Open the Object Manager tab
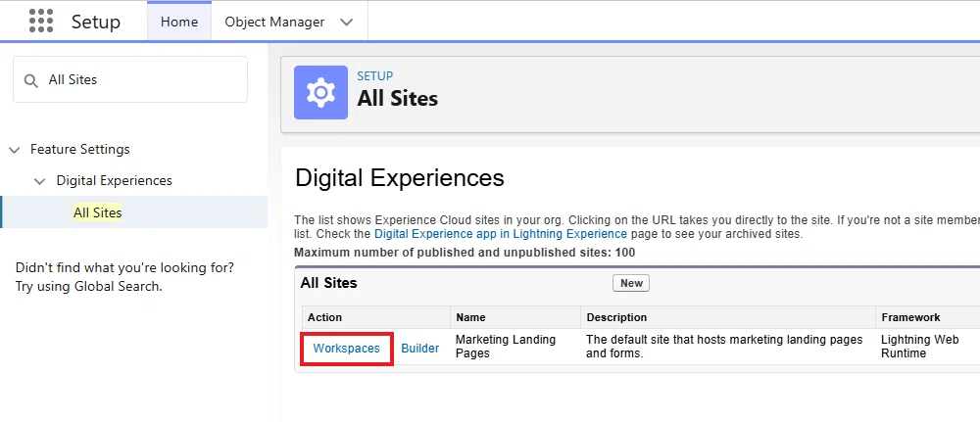This screenshot has width=980, height=422. (274, 22)
